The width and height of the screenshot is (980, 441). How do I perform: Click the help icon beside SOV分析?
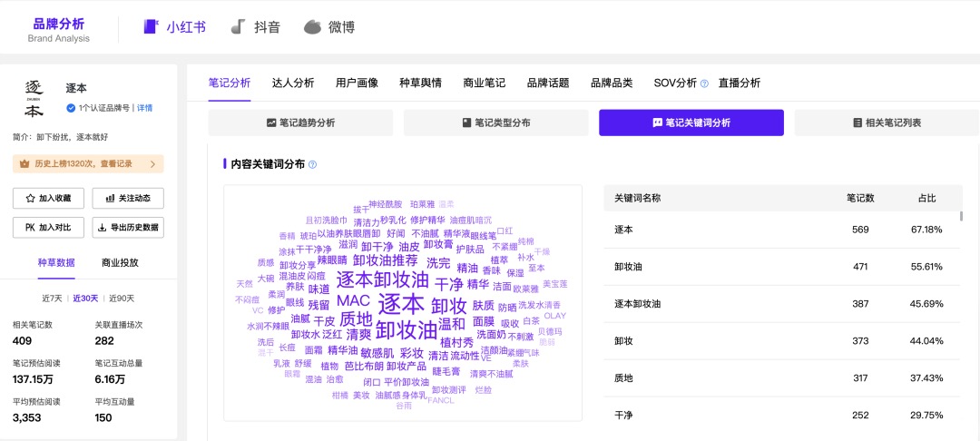point(705,83)
